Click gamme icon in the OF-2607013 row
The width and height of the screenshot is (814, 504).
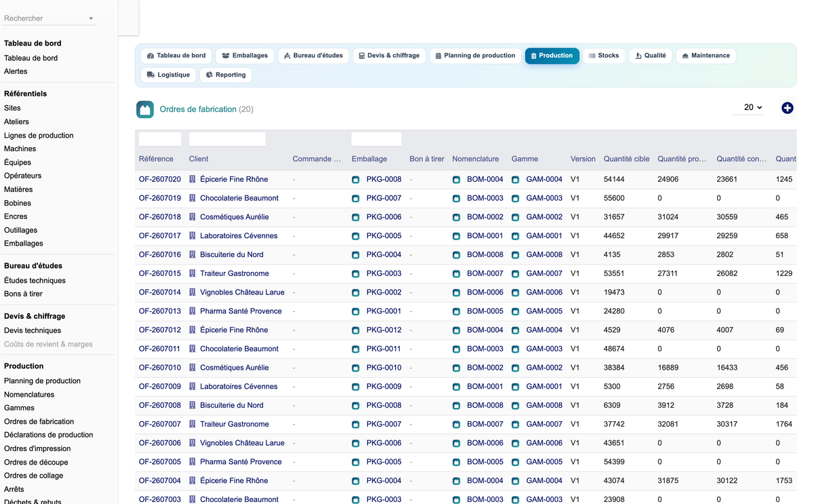[516, 311]
